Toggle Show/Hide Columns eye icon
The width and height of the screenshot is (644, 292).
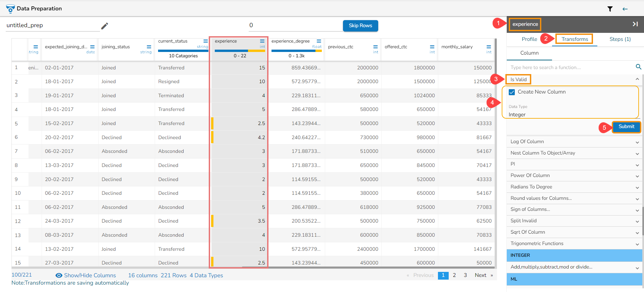(x=59, y=275)
